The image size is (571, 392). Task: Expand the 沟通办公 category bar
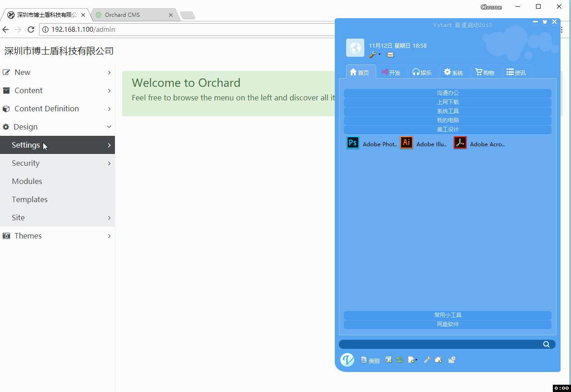[x=447, y=93]
